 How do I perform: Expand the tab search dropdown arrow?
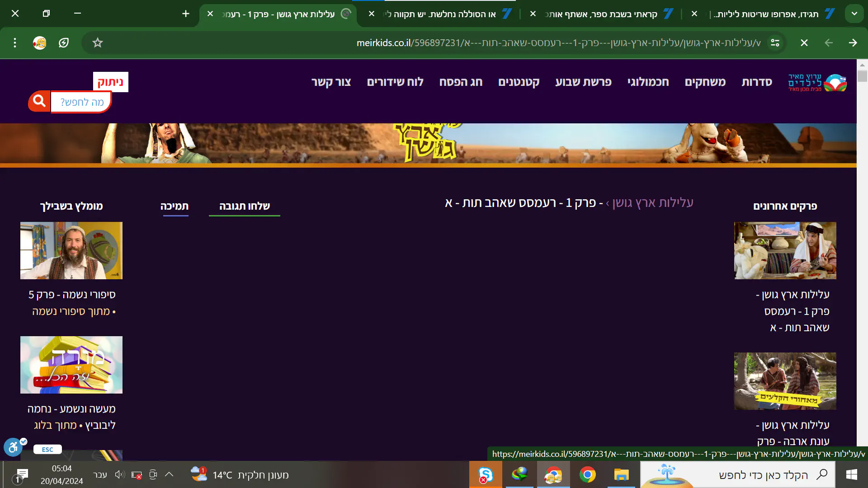click(854, 14)
